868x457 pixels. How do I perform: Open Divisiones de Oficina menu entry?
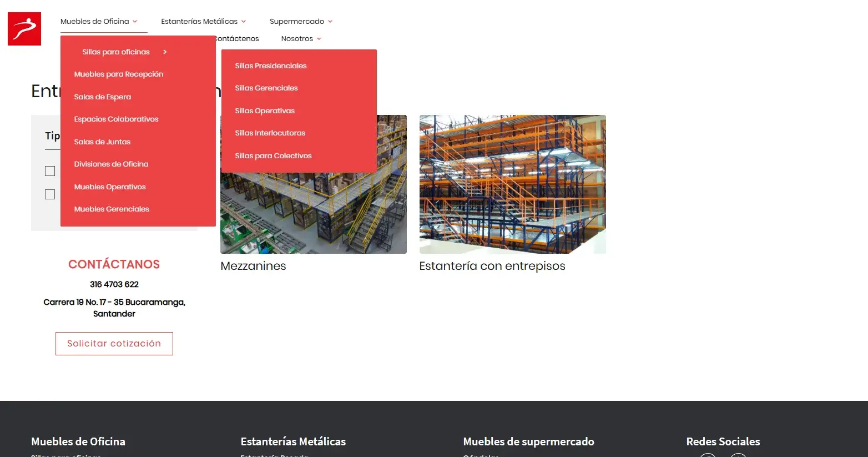(x=111, y=164)
